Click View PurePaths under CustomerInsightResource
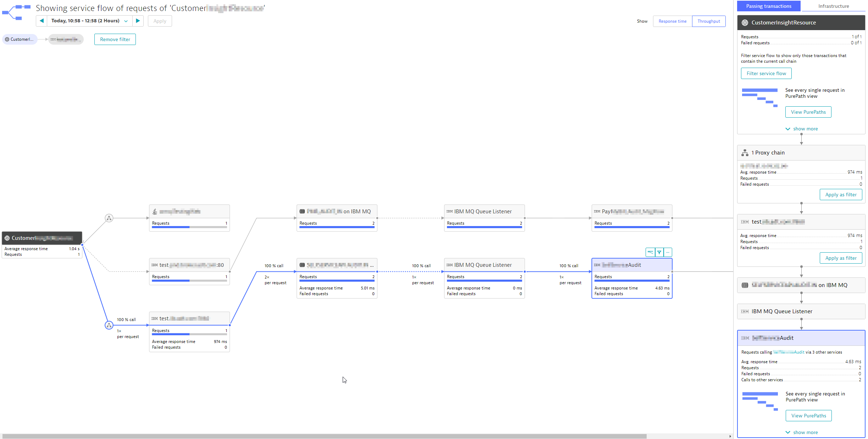The height and width of the screenshot is (439, 868). 808,112
